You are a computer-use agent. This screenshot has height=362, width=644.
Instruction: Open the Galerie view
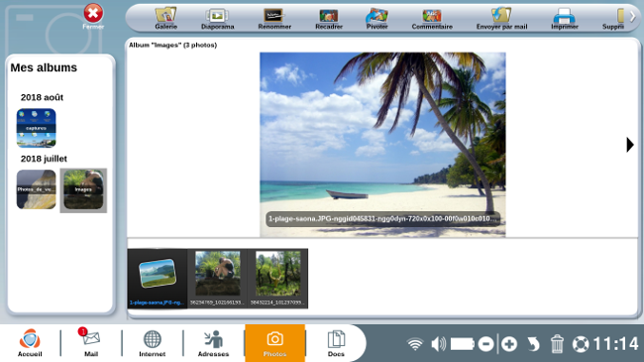tap(165, 19)
